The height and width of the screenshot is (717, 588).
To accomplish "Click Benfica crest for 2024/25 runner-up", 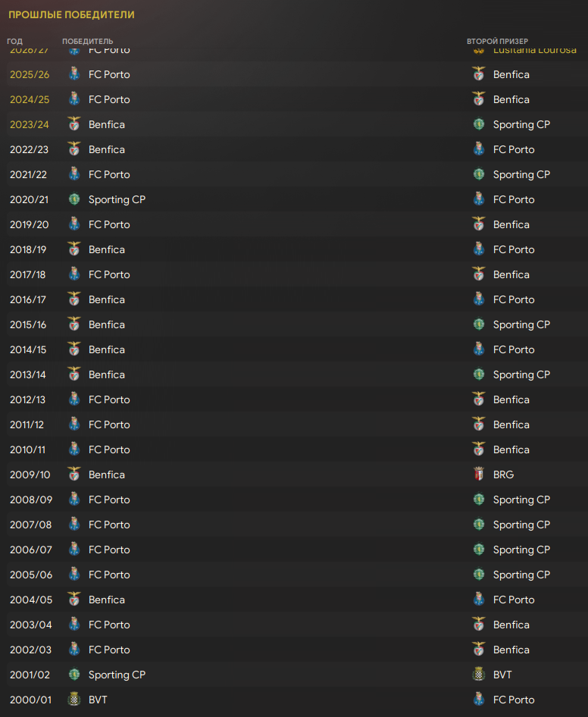I will tap(479, 99).
